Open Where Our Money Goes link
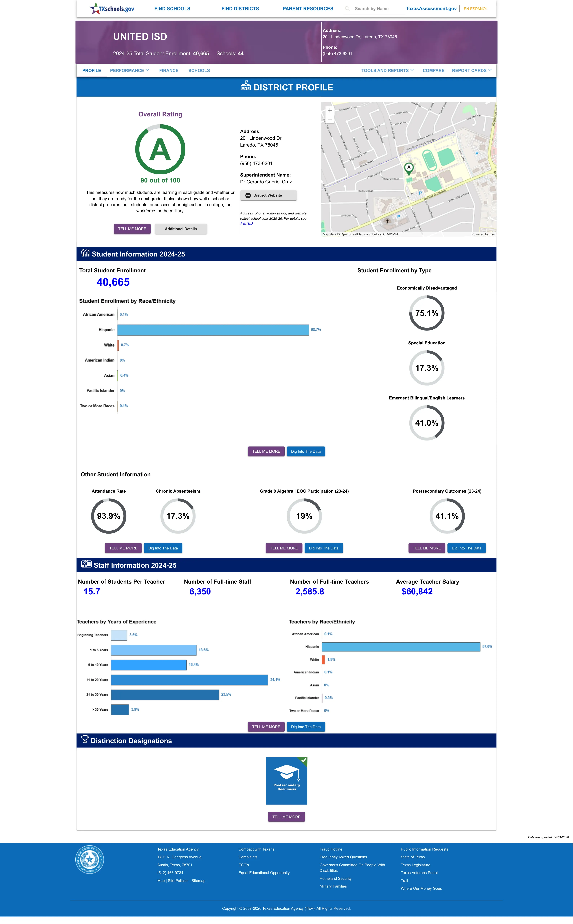The height and width of the screenshot is (924, 573). click(421, 888)
